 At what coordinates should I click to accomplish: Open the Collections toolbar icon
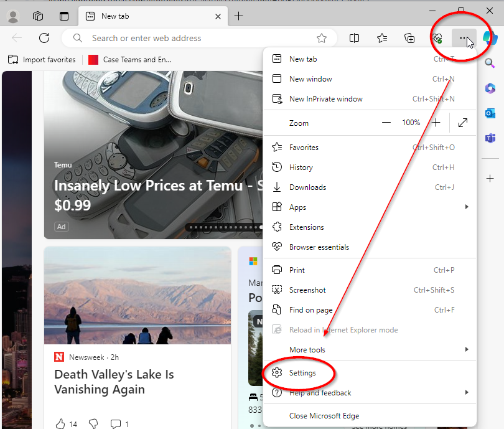tap(409, 38)
